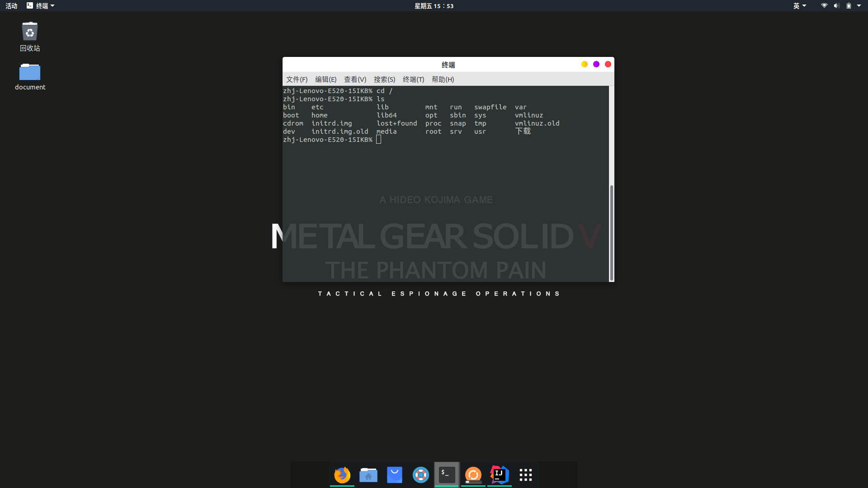
Task: Open the 搜索(S) menu
Action: (x=384, y=80)
